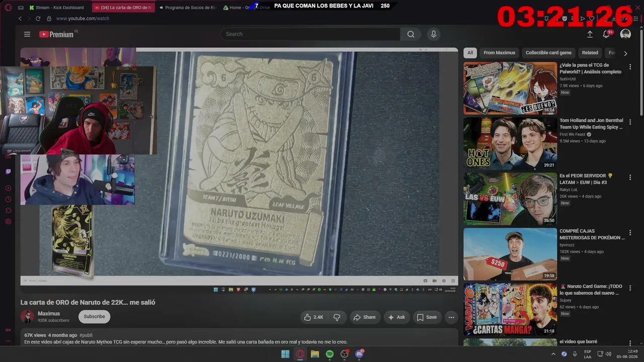Open the Opera GX main menu logo
Viewport: 644px width, 362px height.
[x=8, y=8]
